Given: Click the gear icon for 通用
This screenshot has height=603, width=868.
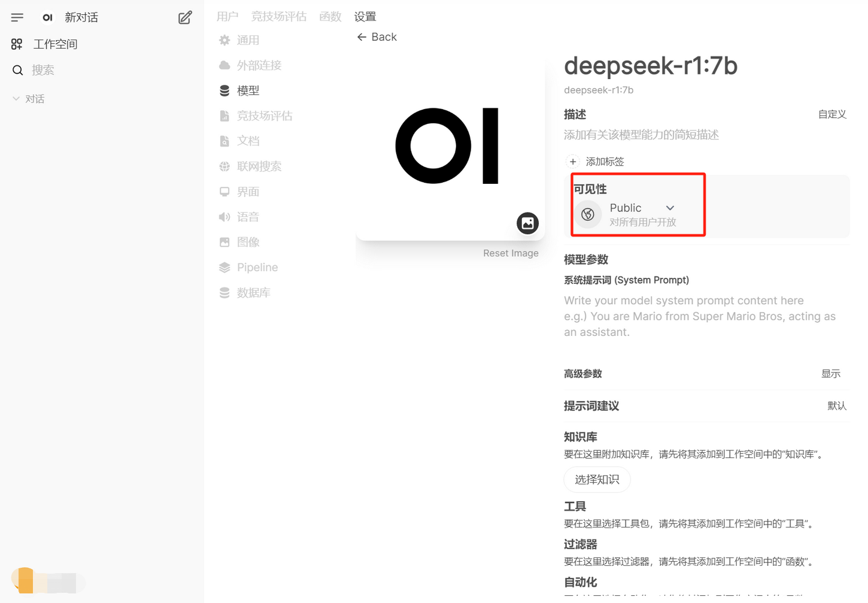Looking at the screenshot, I should (224, 40).
